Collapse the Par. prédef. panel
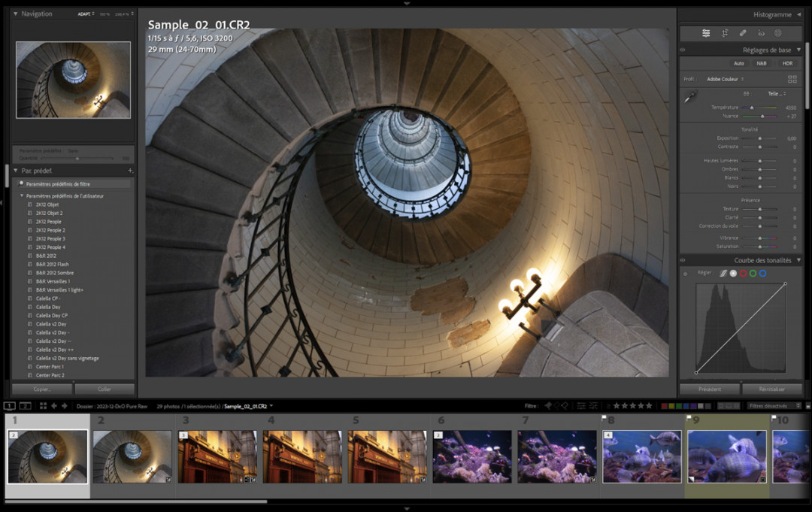This screenshot has width=812, height=512. tap(16, 171)
